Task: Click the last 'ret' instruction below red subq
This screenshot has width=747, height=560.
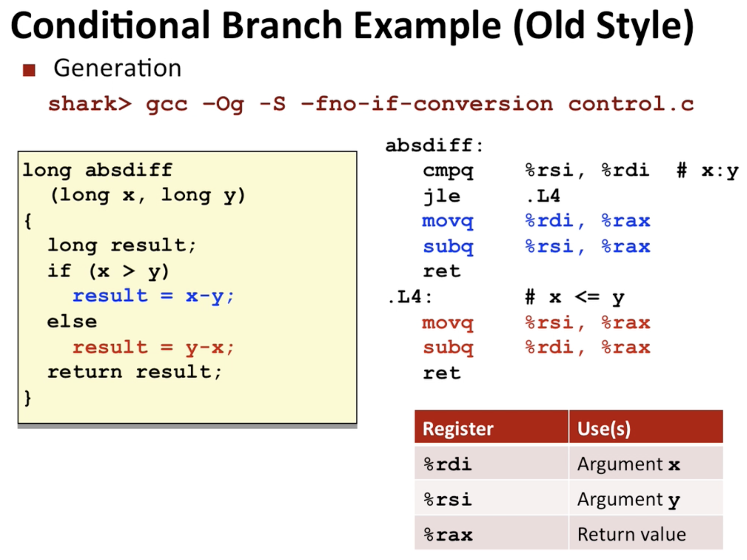Action: (x=442, y=373)
